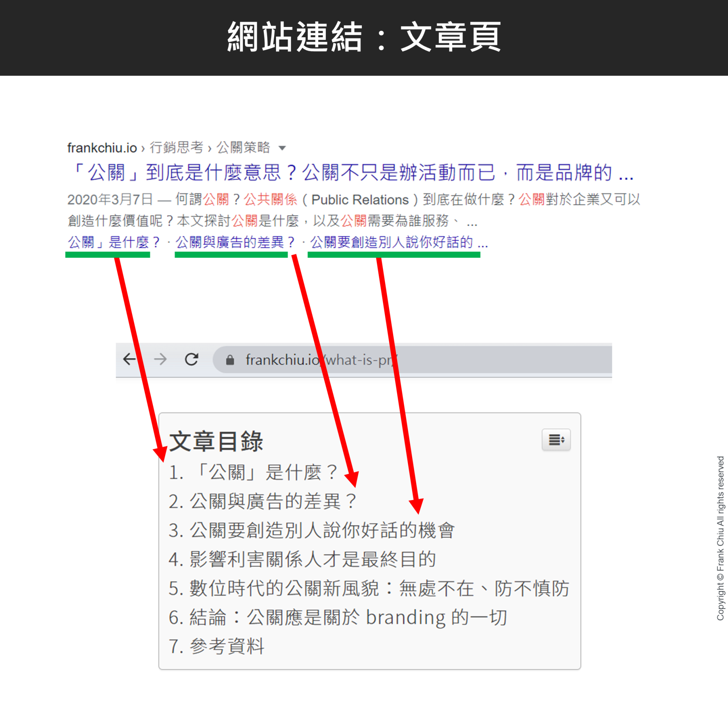Reload the page with refresh icon
The image size is (728, 728).
coord(191,359)
